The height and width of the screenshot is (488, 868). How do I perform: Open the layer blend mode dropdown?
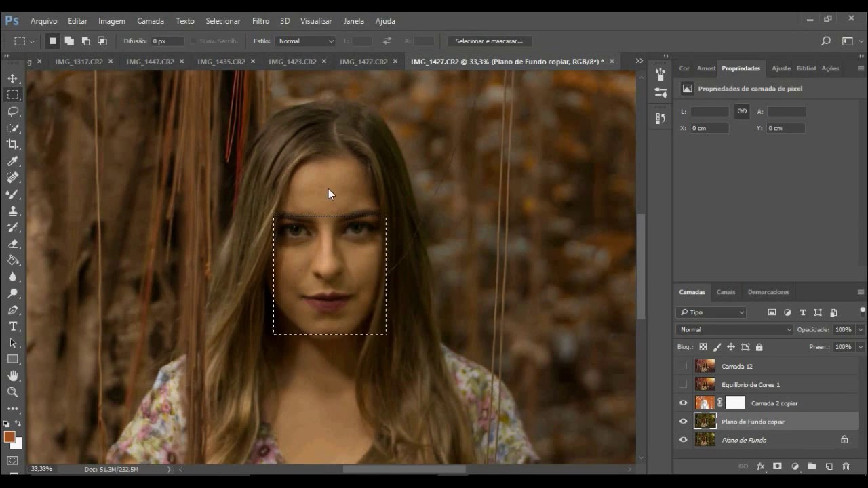coord(734,329)
